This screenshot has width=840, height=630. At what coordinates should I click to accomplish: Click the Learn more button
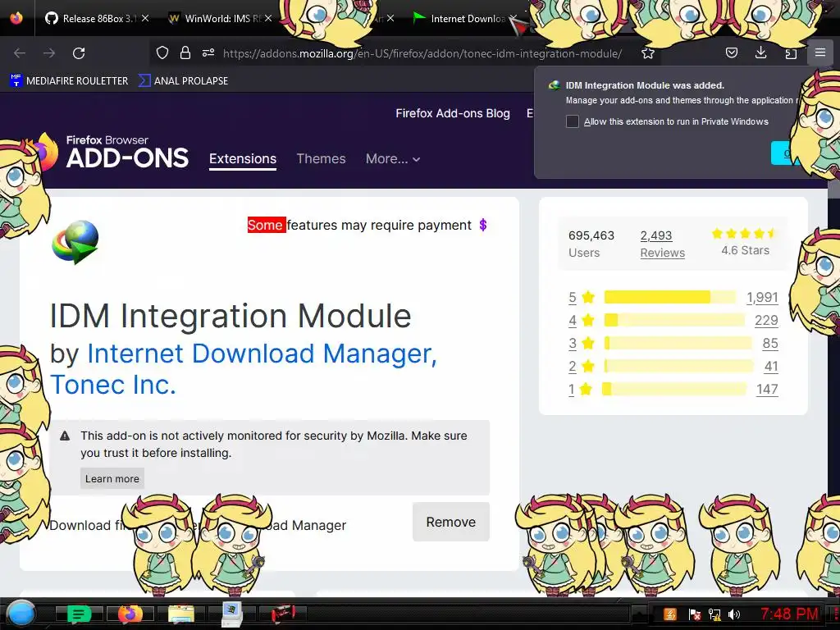click(x=112, y=478)
